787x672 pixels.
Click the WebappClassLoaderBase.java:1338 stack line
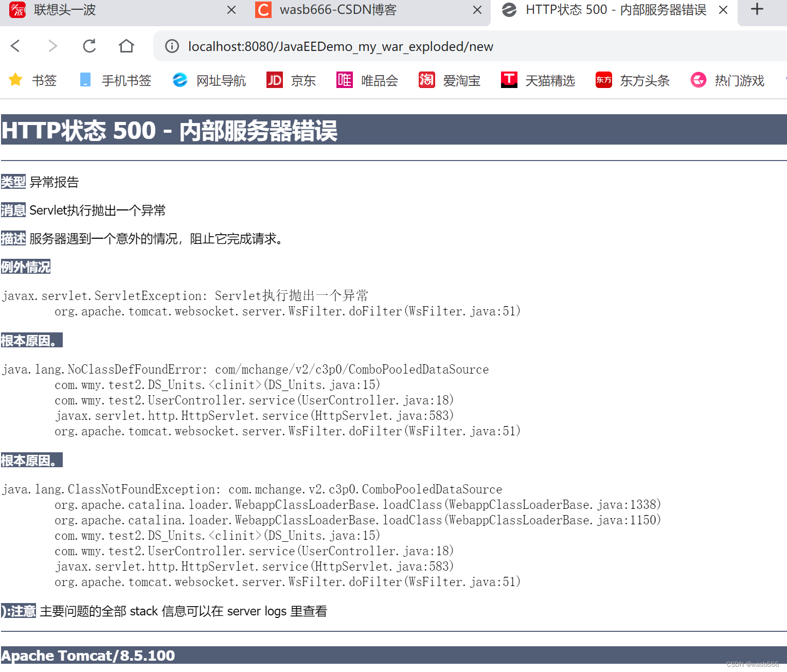click(x=357, y=505)
